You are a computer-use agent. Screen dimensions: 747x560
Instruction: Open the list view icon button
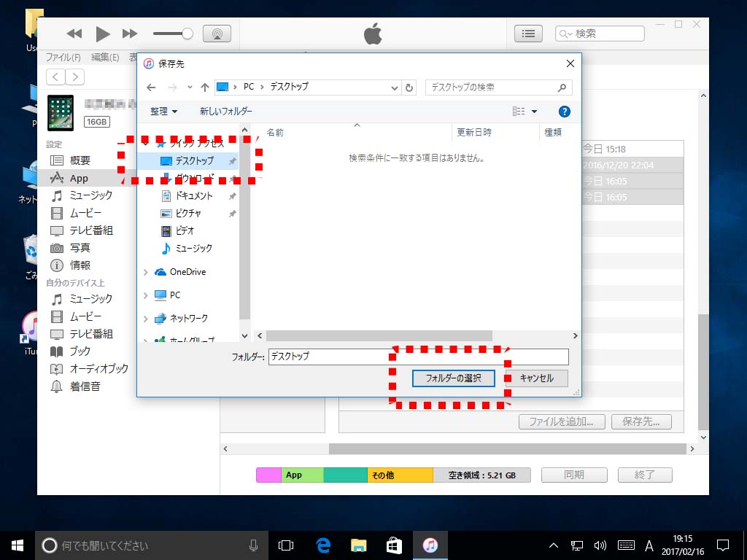(x=529, y=34)
